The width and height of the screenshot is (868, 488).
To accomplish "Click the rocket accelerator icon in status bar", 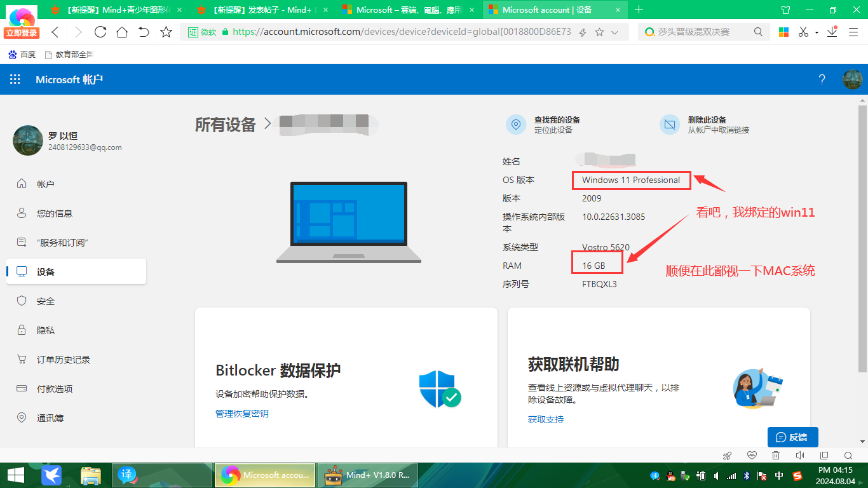I will [728, 456].
